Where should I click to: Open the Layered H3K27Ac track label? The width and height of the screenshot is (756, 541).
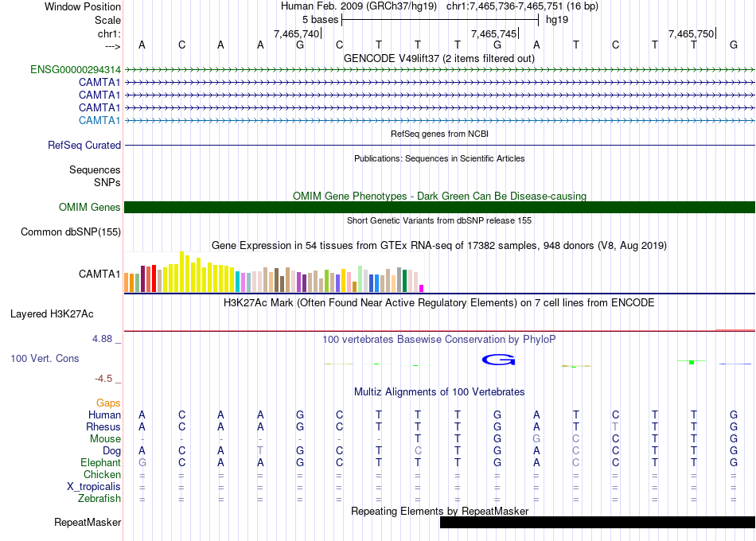point(52,314)
